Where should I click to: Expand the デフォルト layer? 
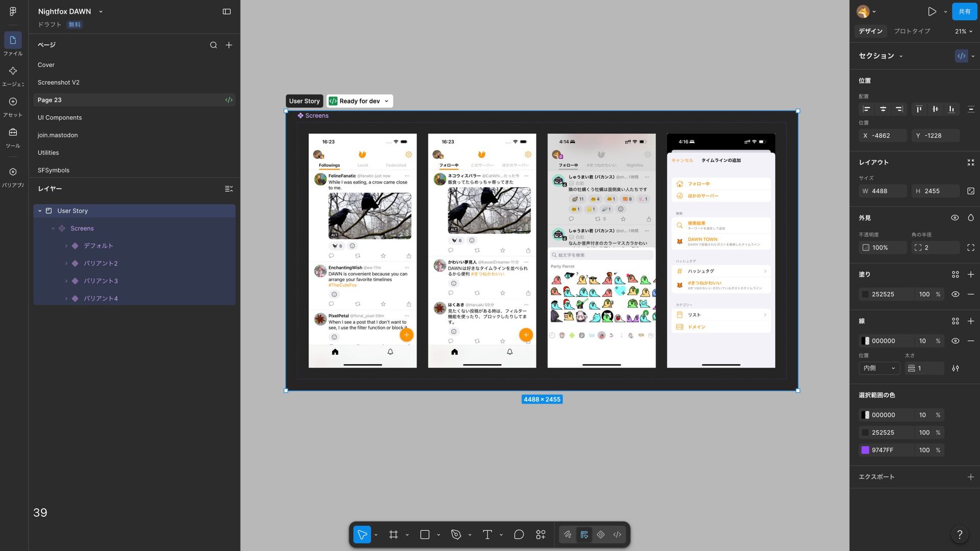click(66, 246)
